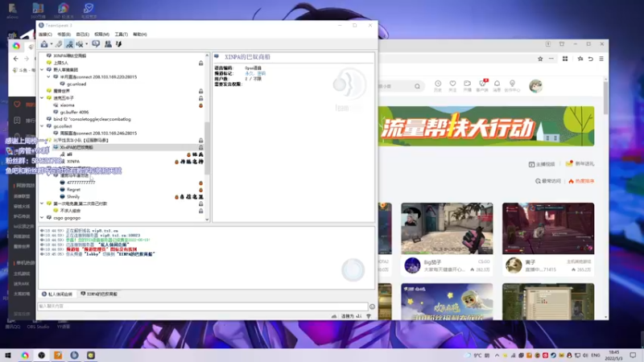Click the 密码 link in channel info panel

coord(261,73)
